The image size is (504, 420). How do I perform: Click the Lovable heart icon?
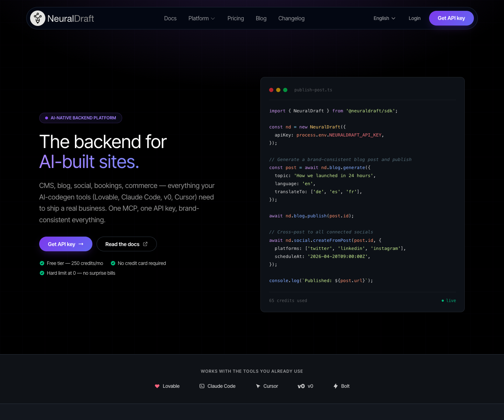[x=157, y=386]
